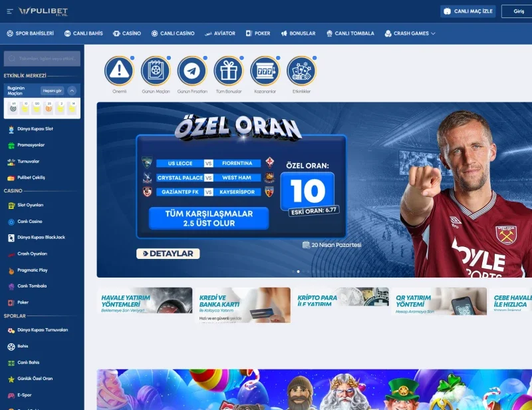532x410 pixels.
Task: Go to Canlı Tombala top menu
Action: (x=350, y=33)
